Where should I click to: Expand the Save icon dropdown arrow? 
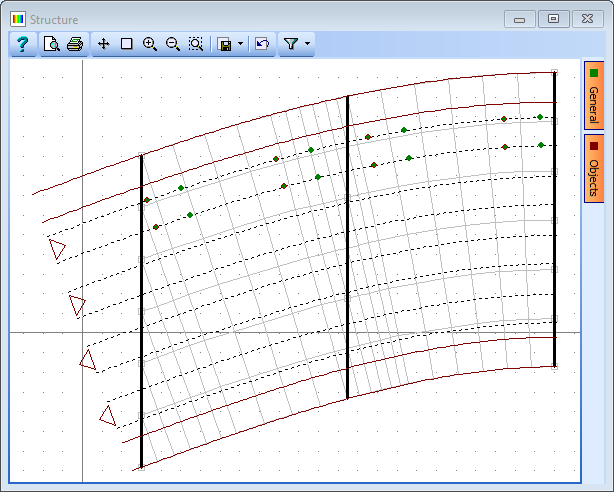pyautogui.click(x=240, y=45)
